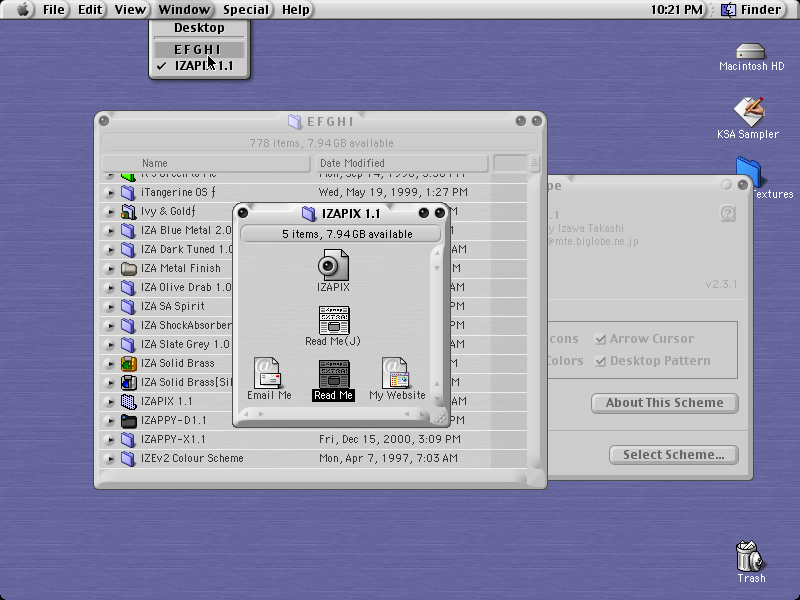
Task: Choose E F G H I in Window menu
Action: 199,49
